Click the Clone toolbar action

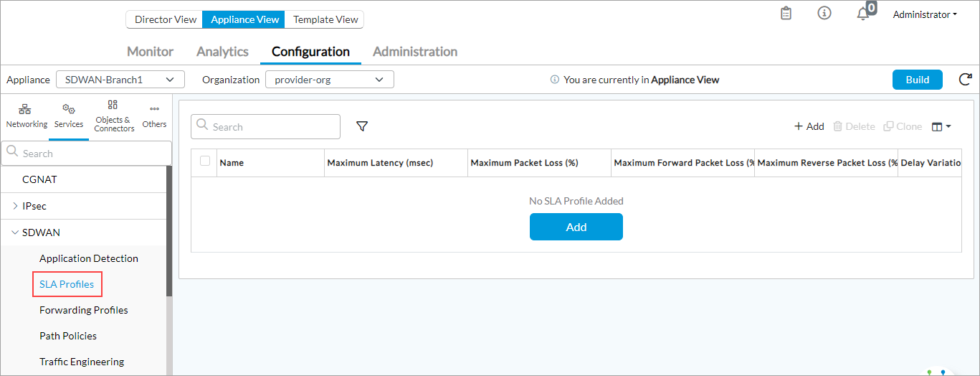[903, 126]
